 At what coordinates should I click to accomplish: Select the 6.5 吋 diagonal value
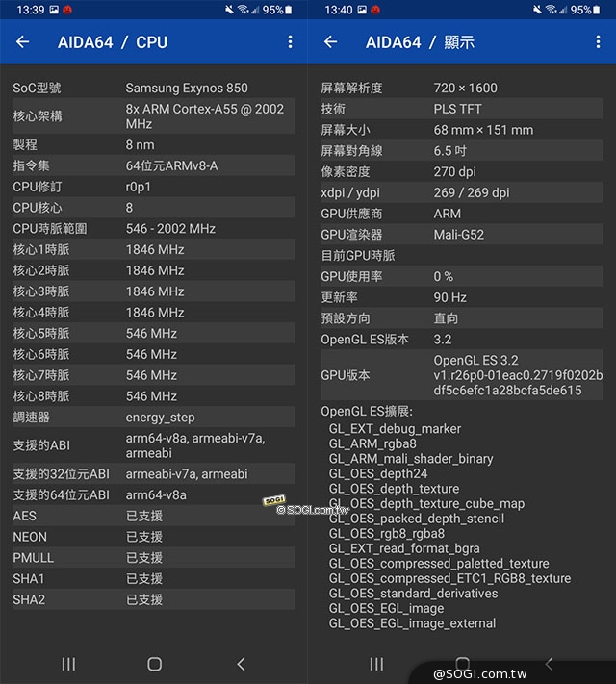pos(450,151)
